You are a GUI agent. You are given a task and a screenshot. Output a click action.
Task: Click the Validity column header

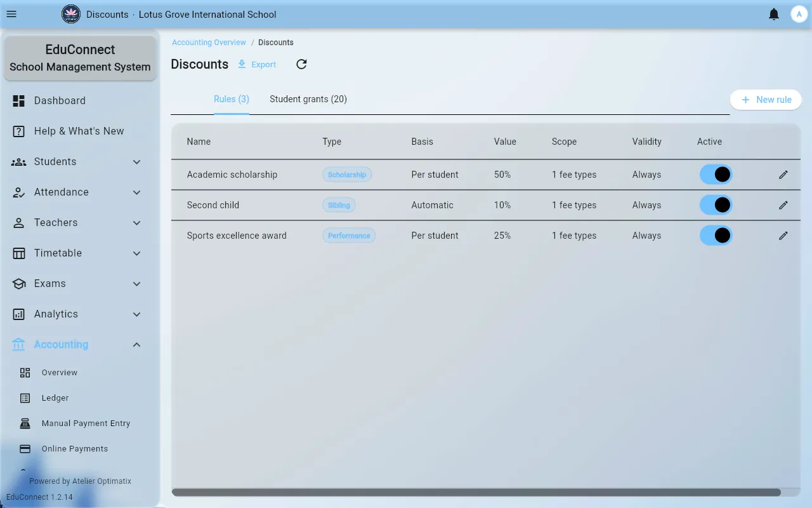point(647,142)
